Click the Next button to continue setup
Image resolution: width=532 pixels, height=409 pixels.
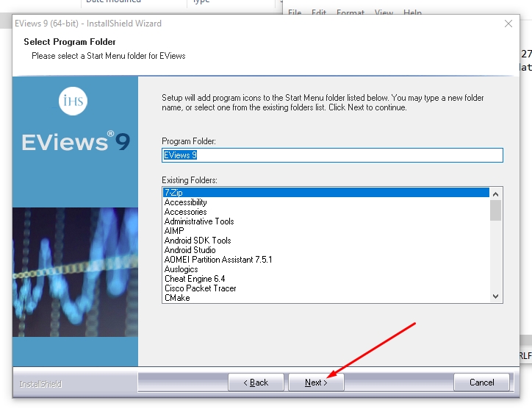316,383
